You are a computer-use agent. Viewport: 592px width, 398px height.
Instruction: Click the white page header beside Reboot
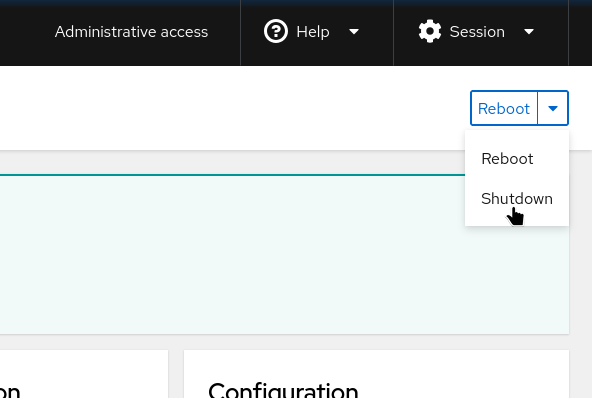pos(227,108)
